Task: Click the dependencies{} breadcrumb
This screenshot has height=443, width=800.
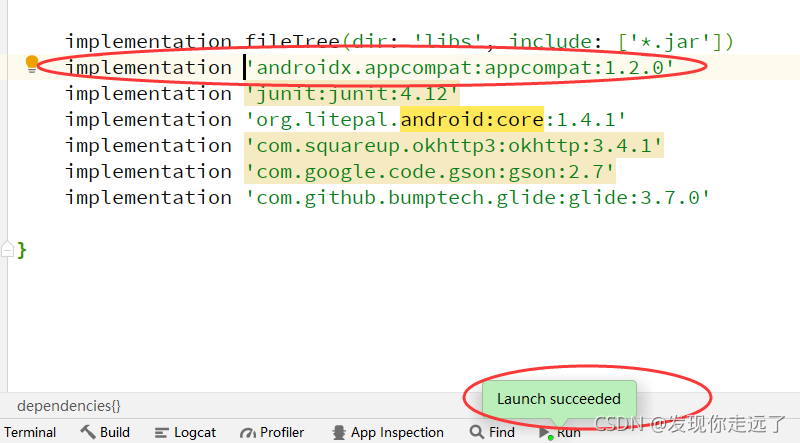Action: click(x=69, y=406)
